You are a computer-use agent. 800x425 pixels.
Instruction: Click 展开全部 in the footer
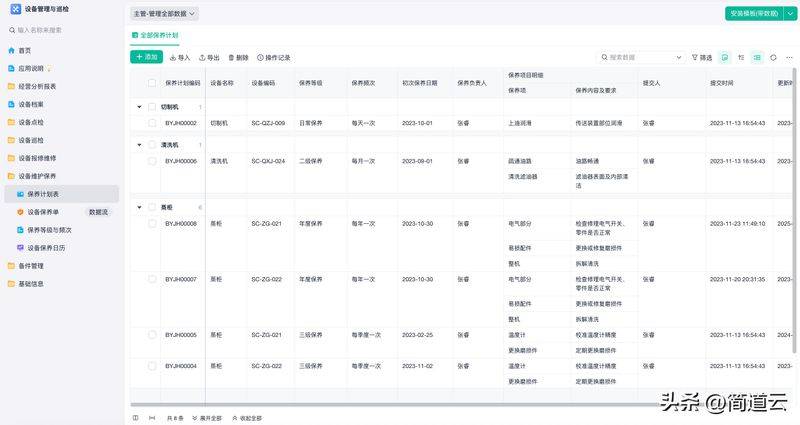[207, 417]
